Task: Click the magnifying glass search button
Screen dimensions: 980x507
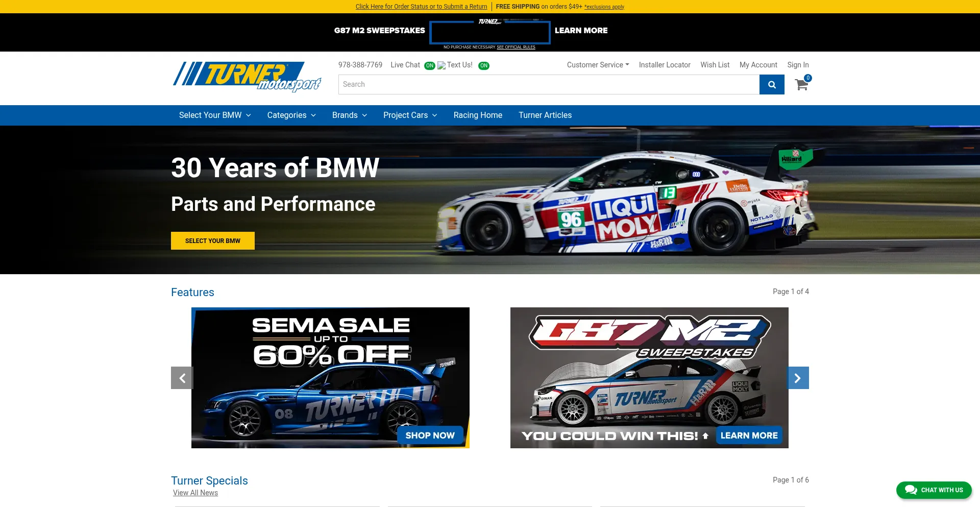Action: [771, 85]
